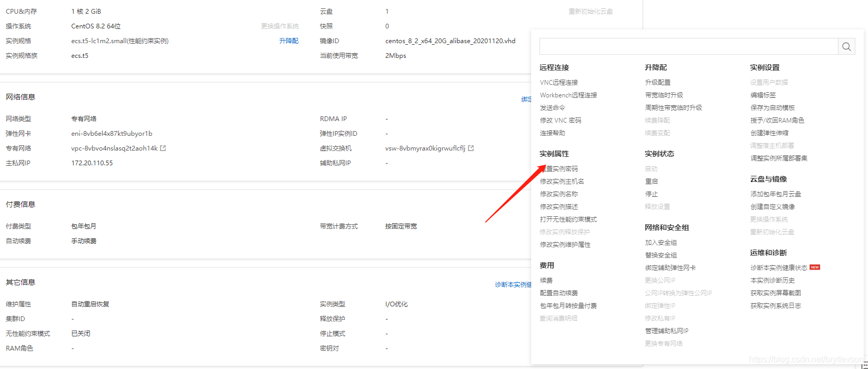Click the ENI ID eni-8vb6el4x87kt9ubyor1b
Screen dimensions: 868x369
112,134
